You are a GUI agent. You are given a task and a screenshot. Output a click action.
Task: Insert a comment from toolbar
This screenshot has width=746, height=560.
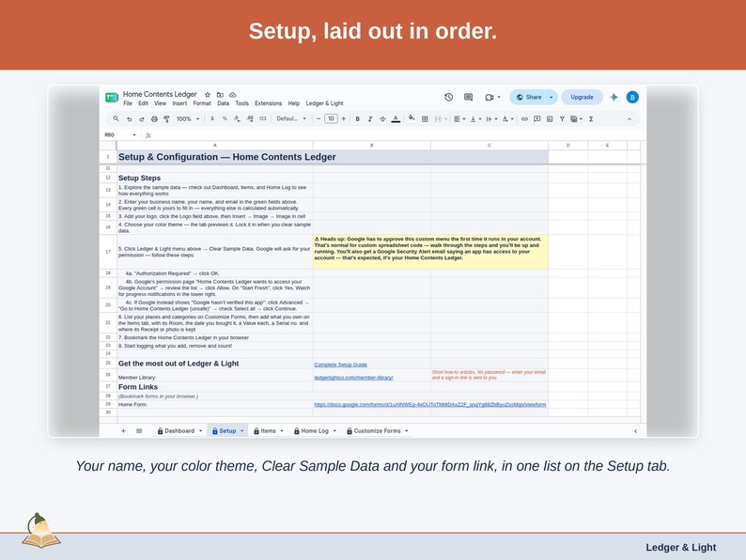point(537,119)
